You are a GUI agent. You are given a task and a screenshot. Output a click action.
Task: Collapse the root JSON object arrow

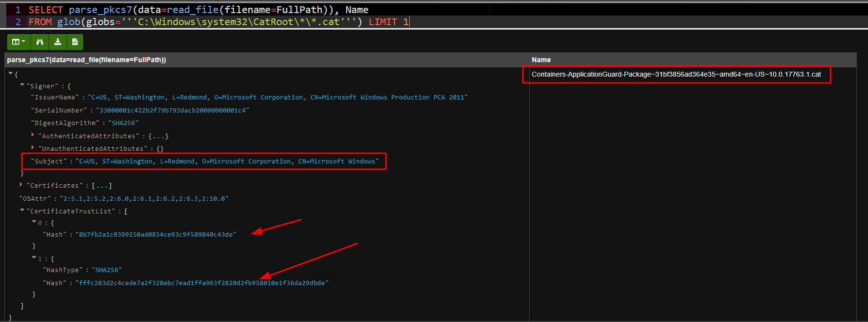tap(11, 74)
